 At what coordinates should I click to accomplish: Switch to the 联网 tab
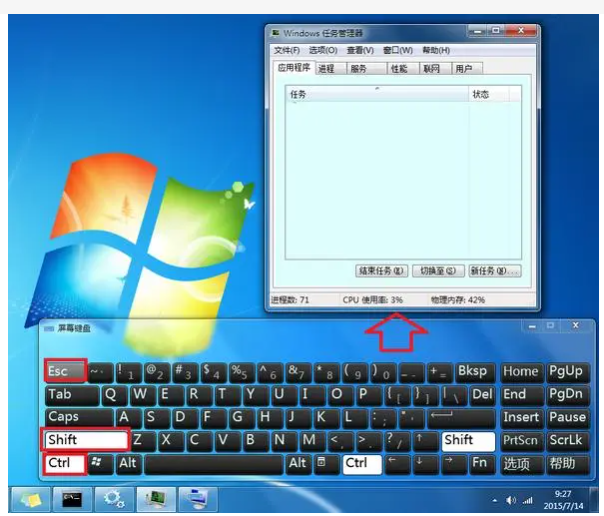point(435,69)
